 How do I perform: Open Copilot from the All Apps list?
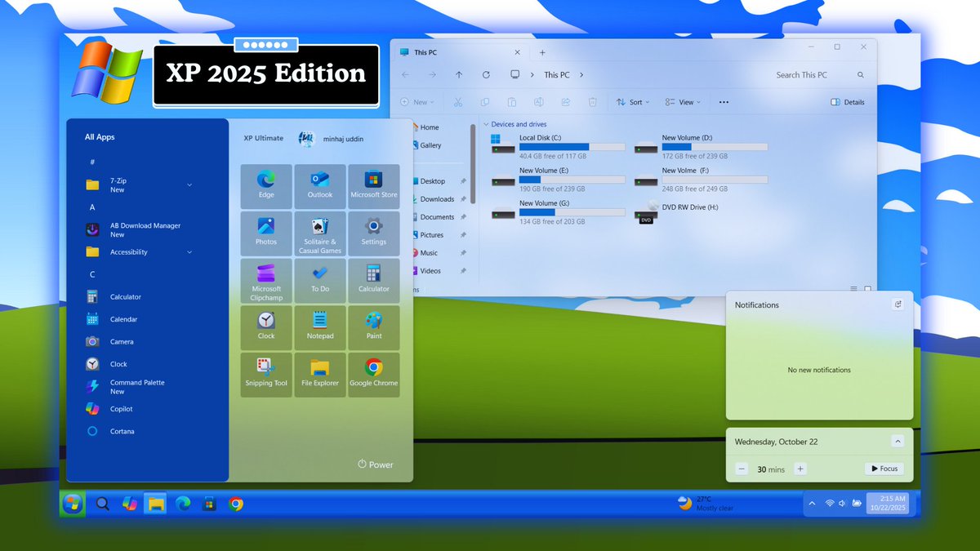point(120,408)
